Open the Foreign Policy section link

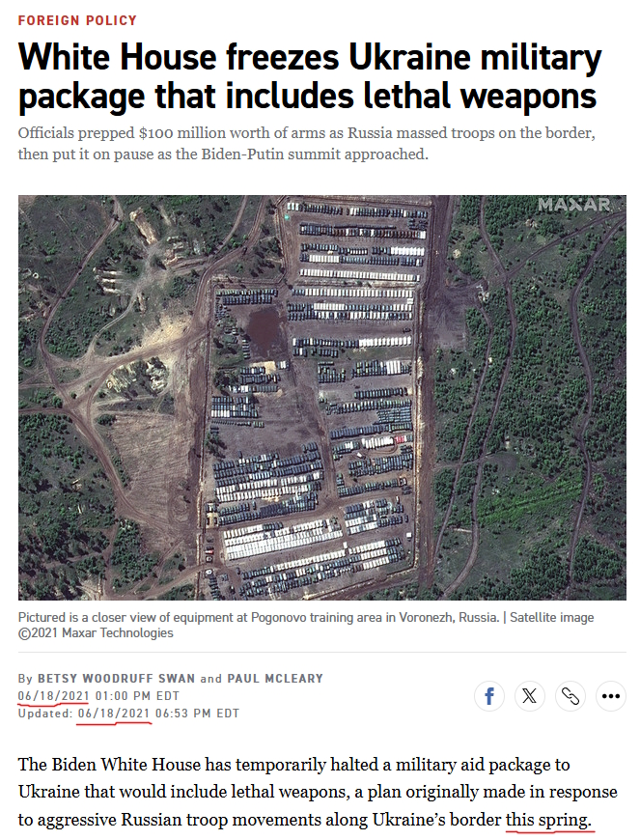(77, 20)
